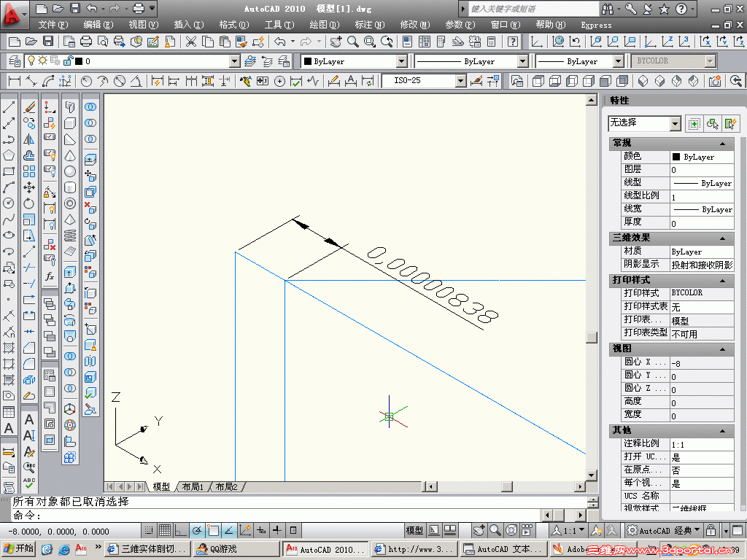
Task: Toggle Dynamic UCS in status bar
Action: click(245, 530)
